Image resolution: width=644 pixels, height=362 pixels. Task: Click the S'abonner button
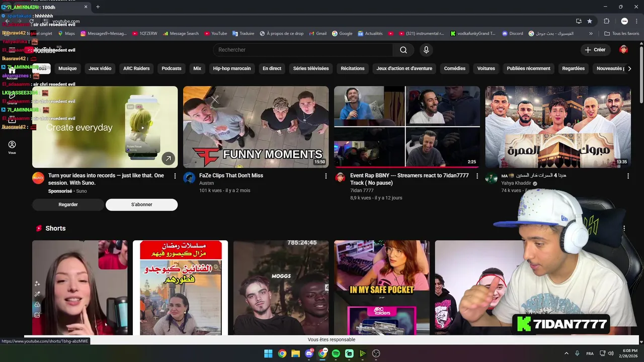pos(141,205)
